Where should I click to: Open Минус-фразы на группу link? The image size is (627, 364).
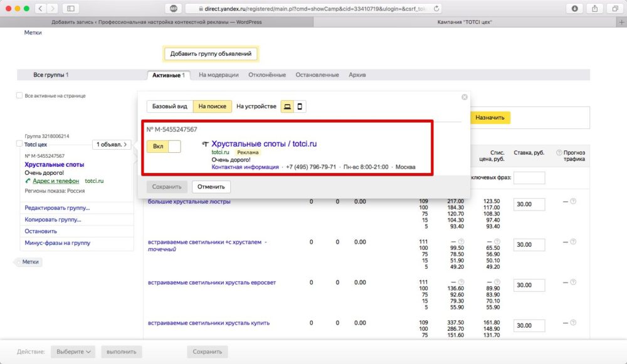click(58, 242)
